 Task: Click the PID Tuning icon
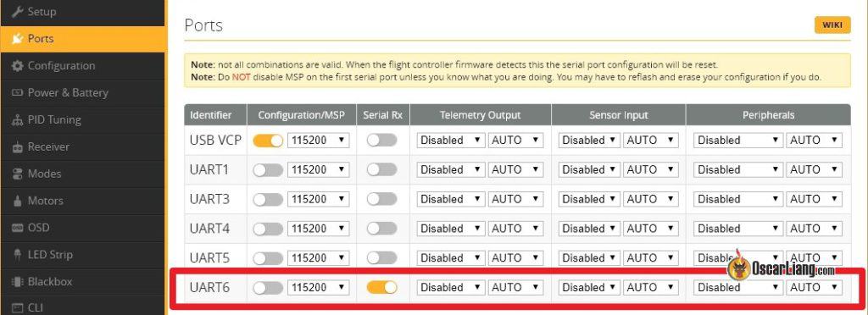point(18,119)
